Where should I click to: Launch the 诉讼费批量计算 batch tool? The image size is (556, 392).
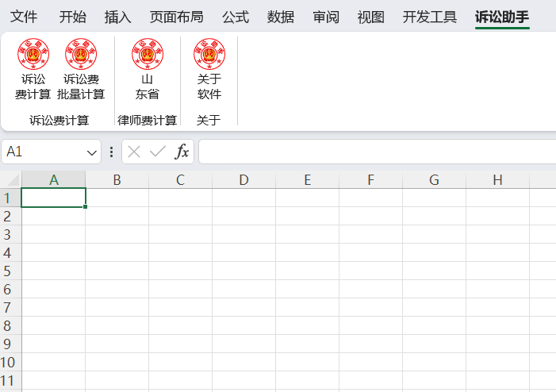(81, 70)
